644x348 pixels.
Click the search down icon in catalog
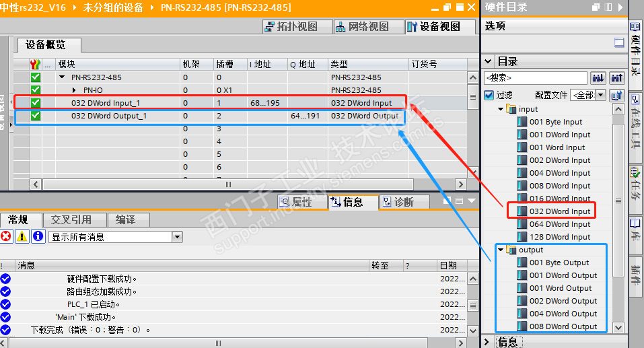[598, 77]
